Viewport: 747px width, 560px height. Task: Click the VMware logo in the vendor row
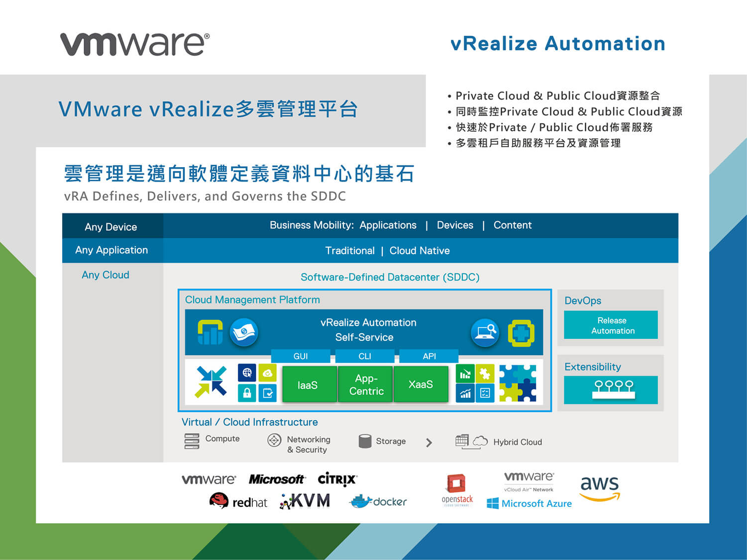click(209, 479)
